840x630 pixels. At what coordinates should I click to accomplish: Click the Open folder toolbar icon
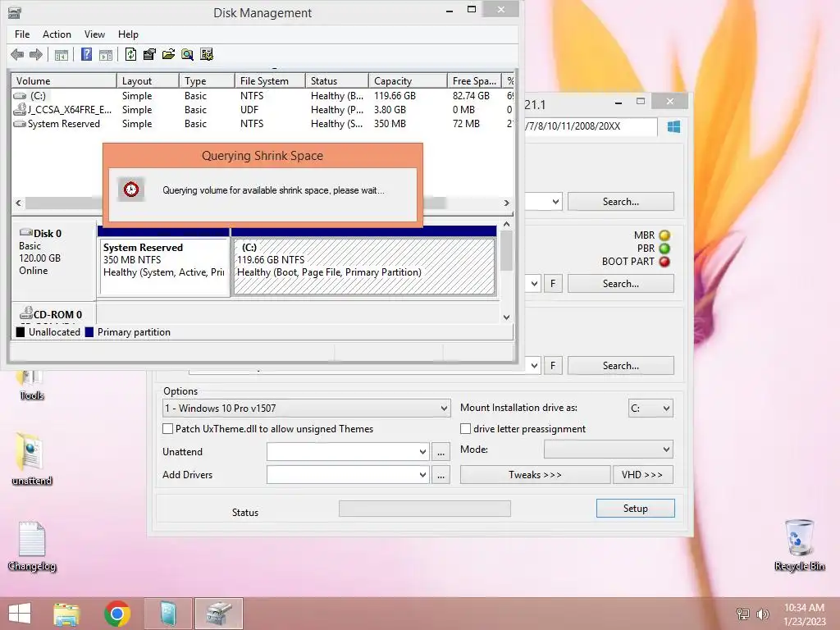pyautogui.click(x=168, y=54)
